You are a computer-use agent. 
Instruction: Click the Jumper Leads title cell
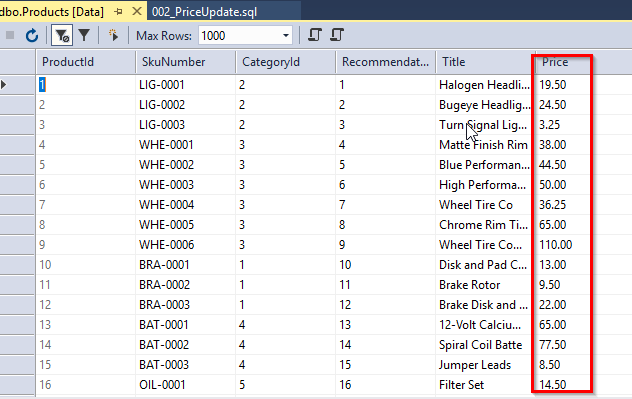(485, 365)
